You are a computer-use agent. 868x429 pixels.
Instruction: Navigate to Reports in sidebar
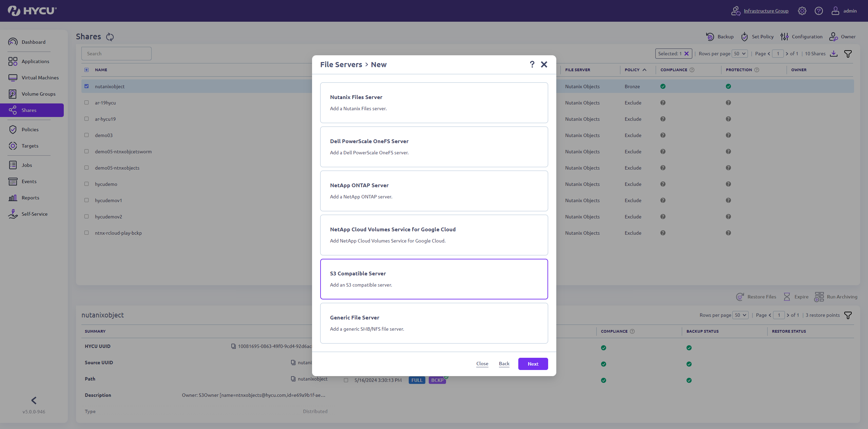click(x=31, y=198)
